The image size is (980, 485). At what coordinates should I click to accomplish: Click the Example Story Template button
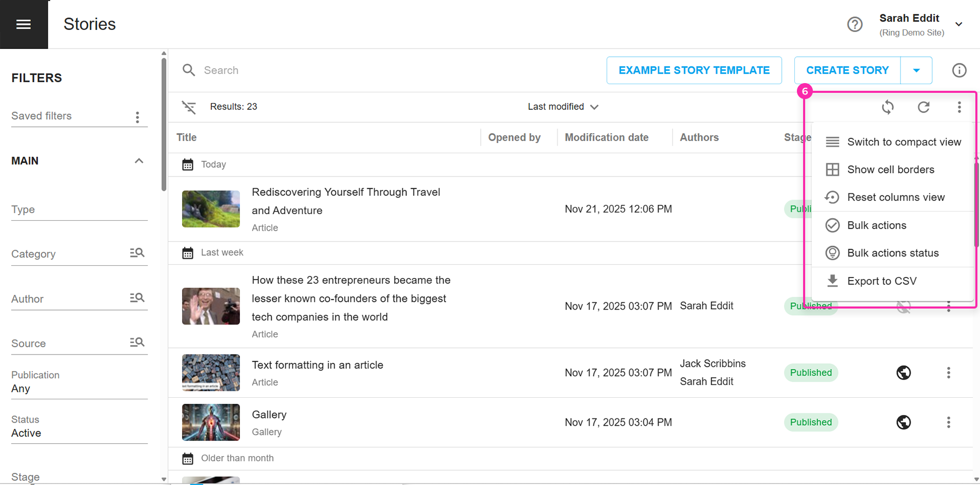[x=694, y=70]
